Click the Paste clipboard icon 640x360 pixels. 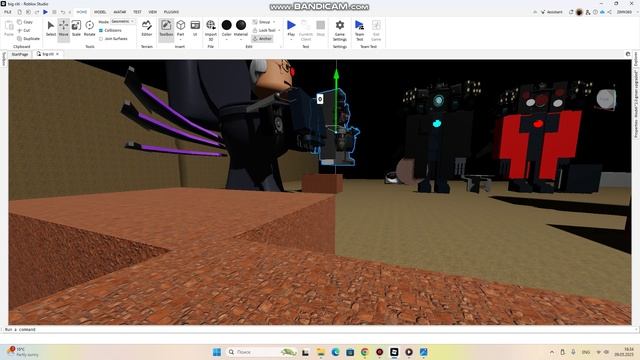click(x=9, y=29)
